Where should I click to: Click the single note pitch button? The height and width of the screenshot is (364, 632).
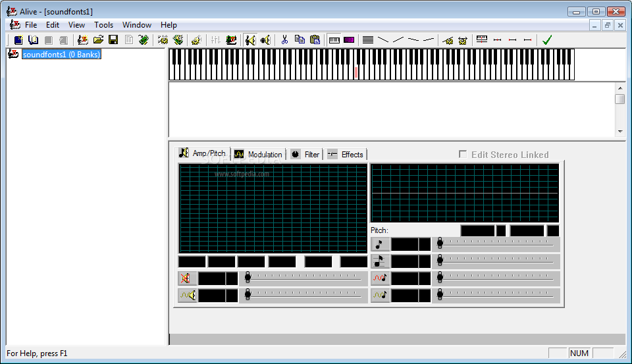[380, 244]
